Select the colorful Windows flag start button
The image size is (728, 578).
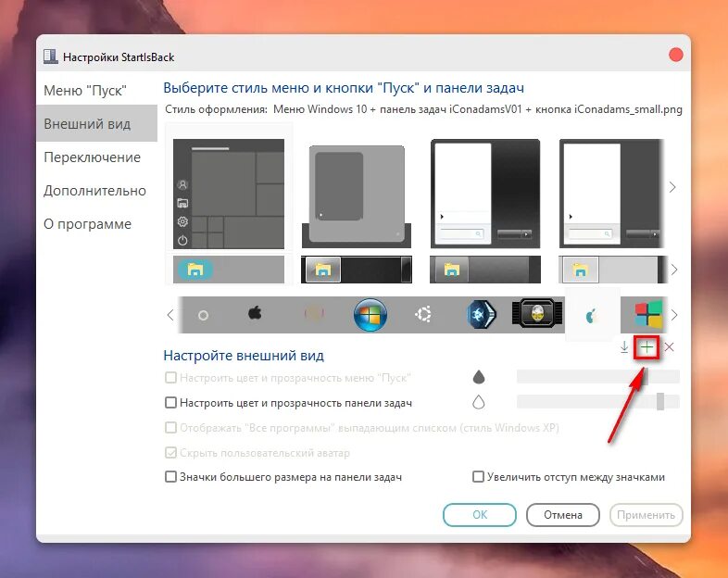pos(648,315)
